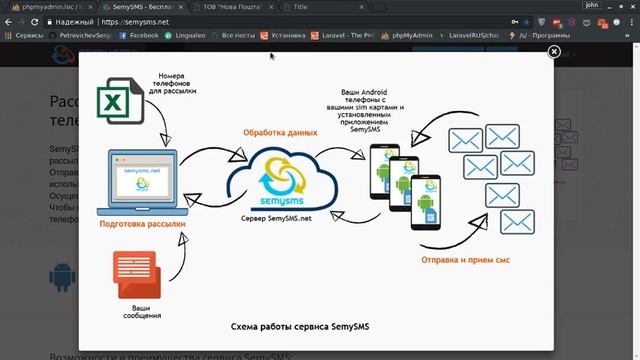Close the SemySMS tab
Image resolution: width=640 pixels, height=360 pixels.
(x=181, y=7)
